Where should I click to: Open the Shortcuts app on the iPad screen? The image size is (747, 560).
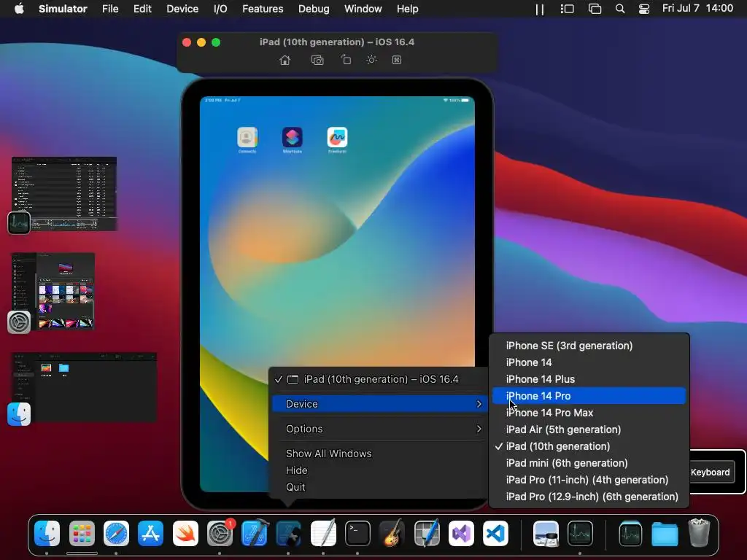pos(292,137)
